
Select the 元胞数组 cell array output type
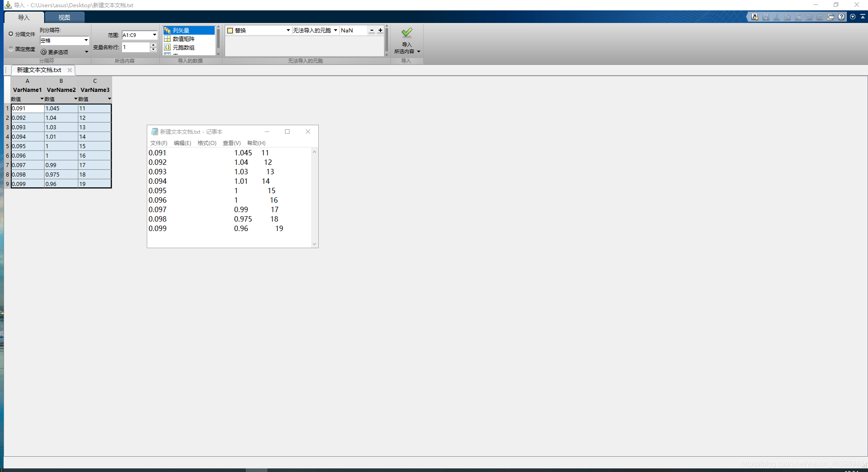coord(189,47)
